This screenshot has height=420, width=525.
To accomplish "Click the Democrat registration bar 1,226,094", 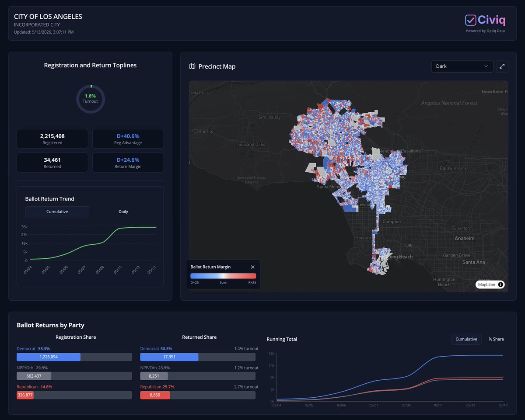I will (x=49, y=357).
